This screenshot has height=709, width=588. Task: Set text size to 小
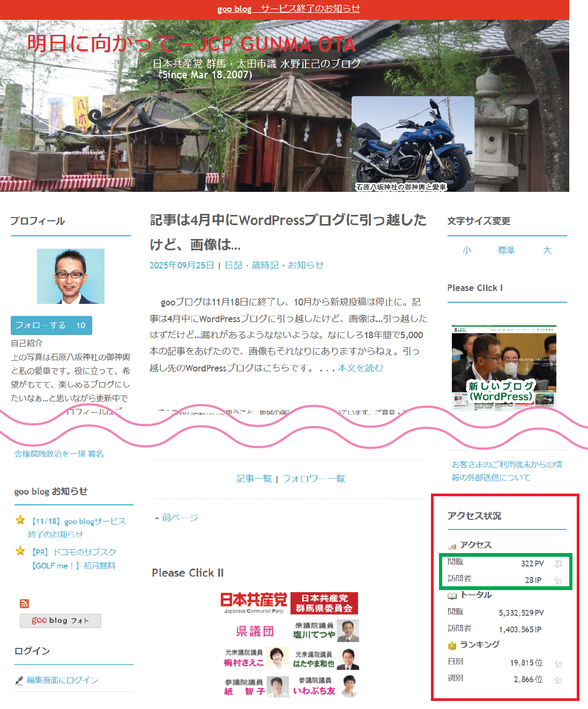pos(467,250)
